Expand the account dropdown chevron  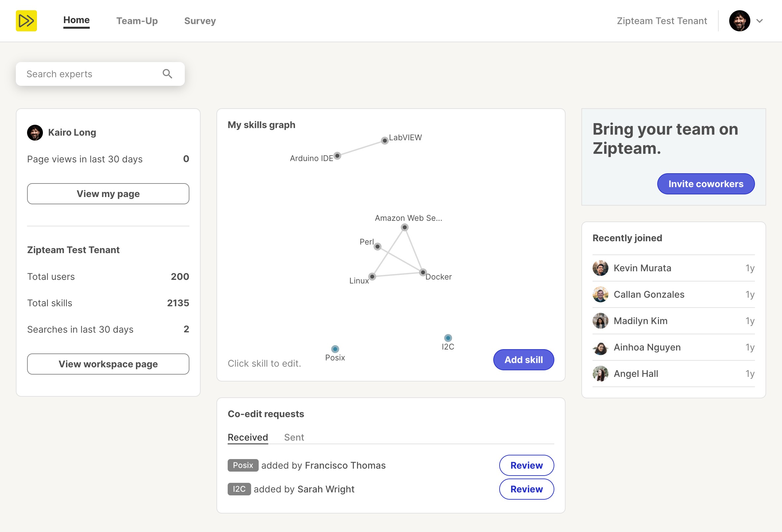click(x=759, y=21)
